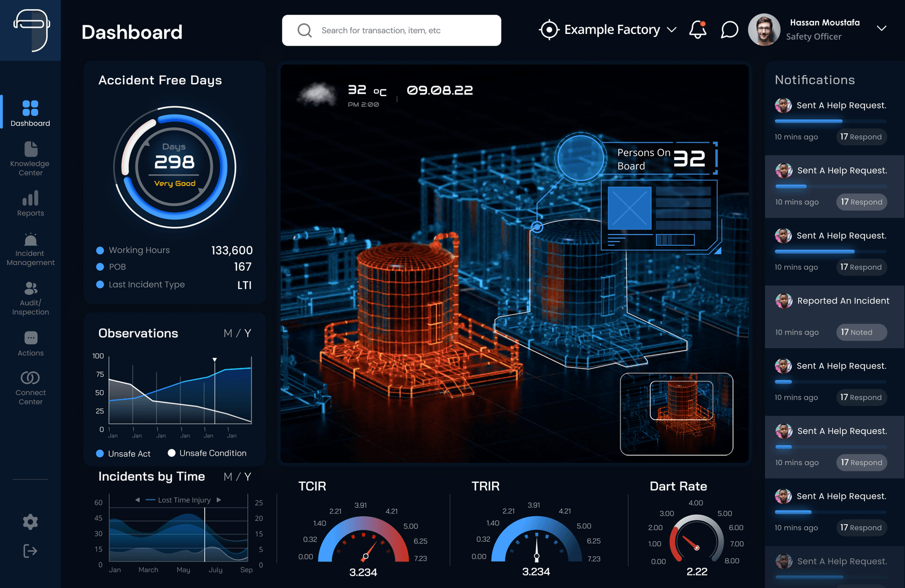Image resolution: width=905 pixels, height=588 pixels.
Task: Click the minimap thumbnail of factory
Action: click(676, 414)
